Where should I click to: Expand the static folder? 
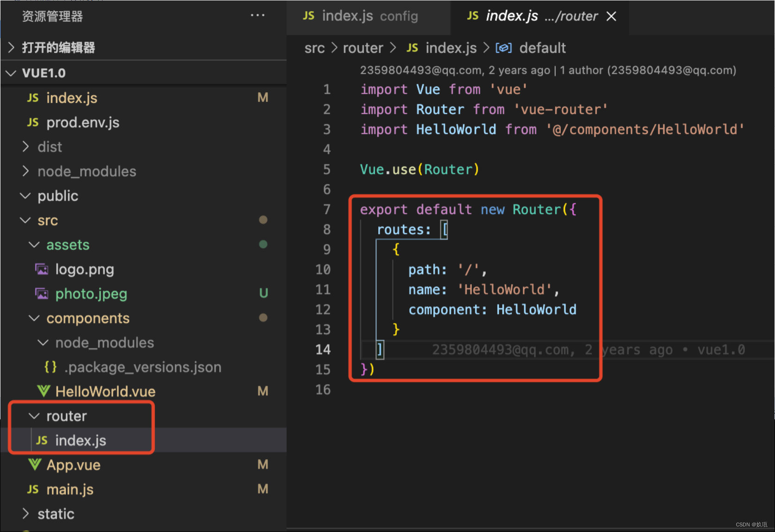click(144, 514)
